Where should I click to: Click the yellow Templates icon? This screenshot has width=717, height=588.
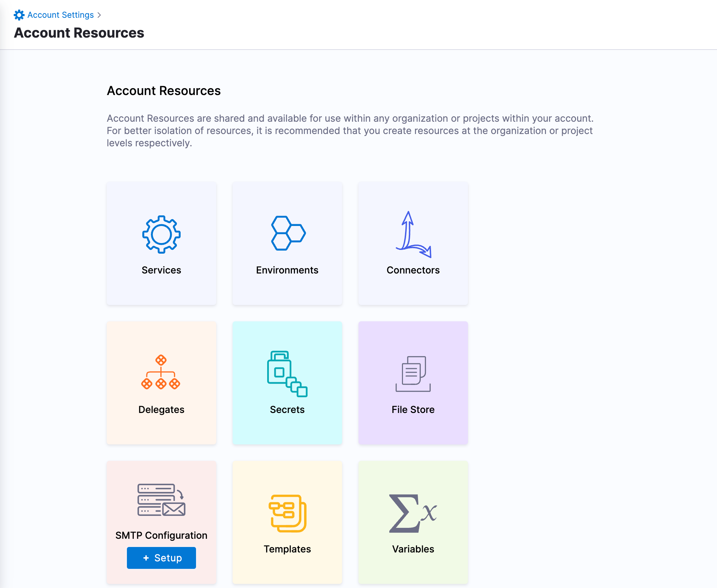click(287, 513)
